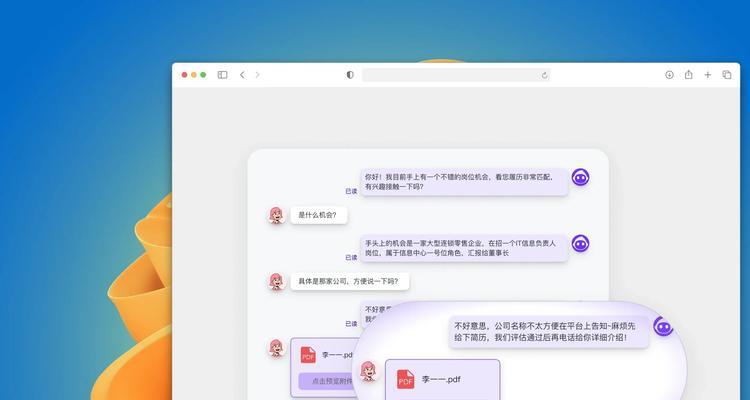
Task: Click recruiter avatar beside IT信息负责人 message
Action: click(580, 244)
